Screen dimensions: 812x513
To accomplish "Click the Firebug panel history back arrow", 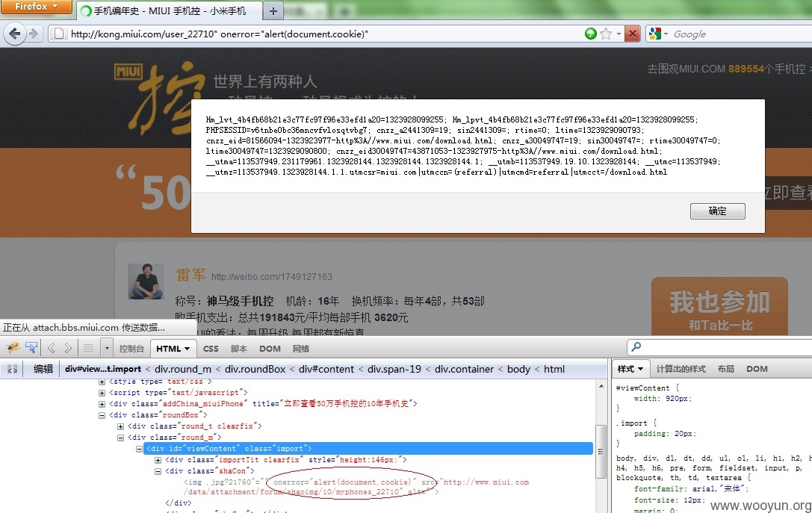I will click(51, 349).
